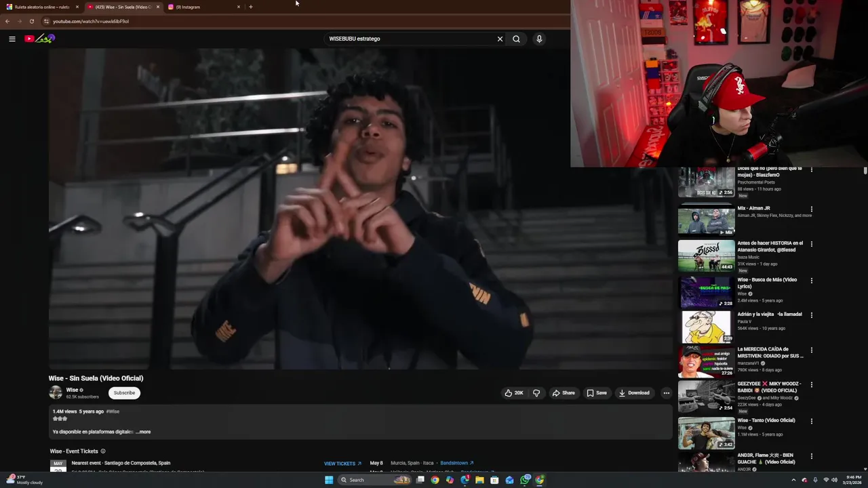Reload the page with the refresh icon
868x488 pixels.
point(31,21)
